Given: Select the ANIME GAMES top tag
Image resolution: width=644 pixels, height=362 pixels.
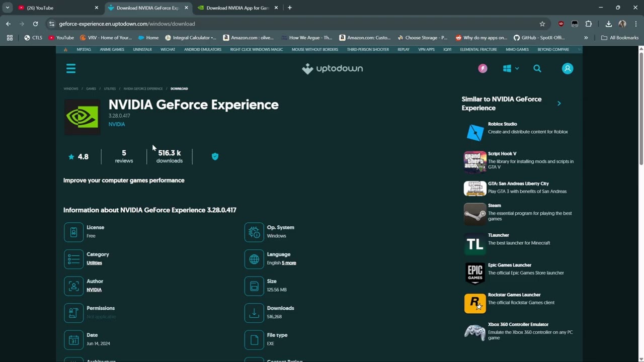Looking at the screenshot, I should [x=112, y=50].
